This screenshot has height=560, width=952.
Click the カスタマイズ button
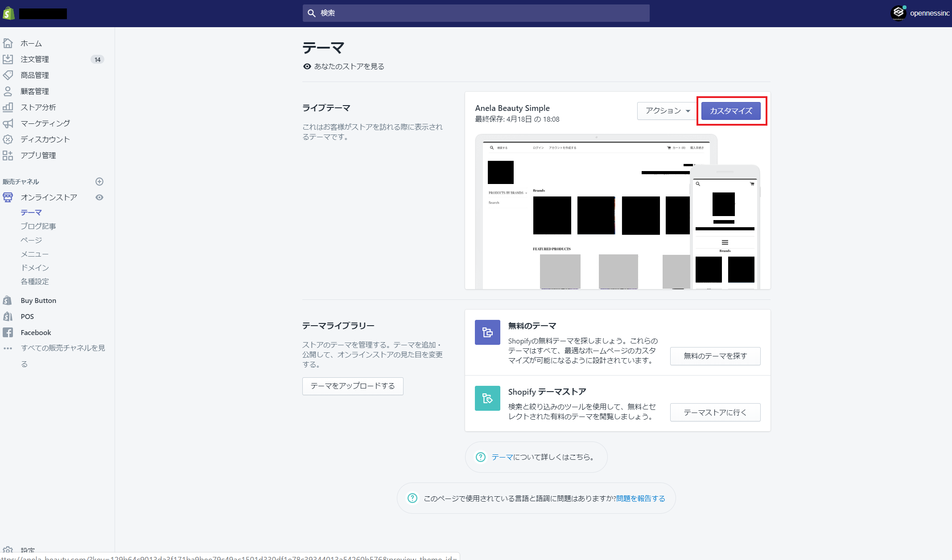pyautogui.click(x=731, y=110)
